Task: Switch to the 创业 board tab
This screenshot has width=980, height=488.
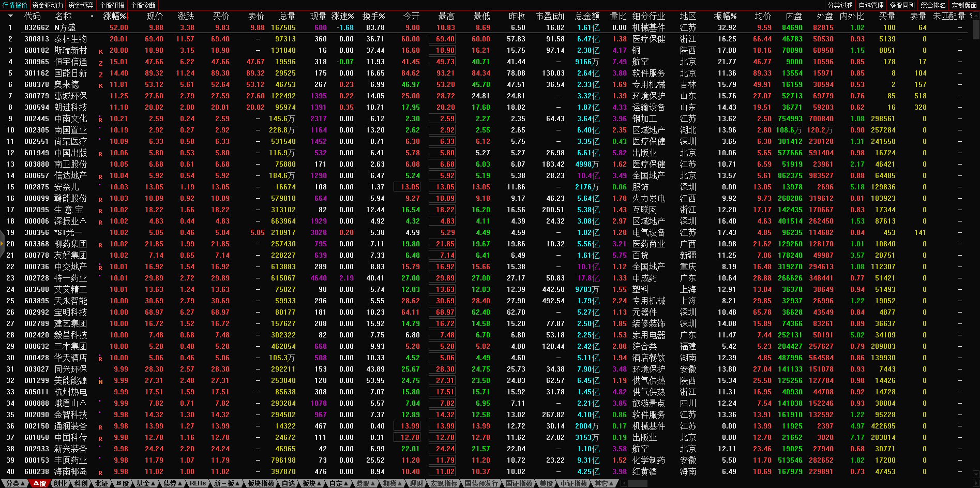Action: point(61,483)
